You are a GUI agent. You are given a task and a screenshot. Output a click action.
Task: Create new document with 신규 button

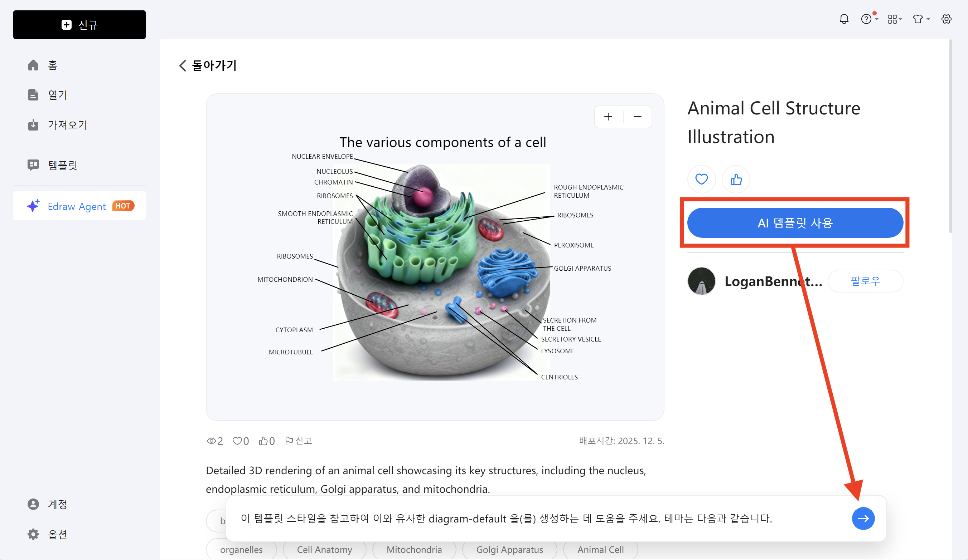click(79, 25)
